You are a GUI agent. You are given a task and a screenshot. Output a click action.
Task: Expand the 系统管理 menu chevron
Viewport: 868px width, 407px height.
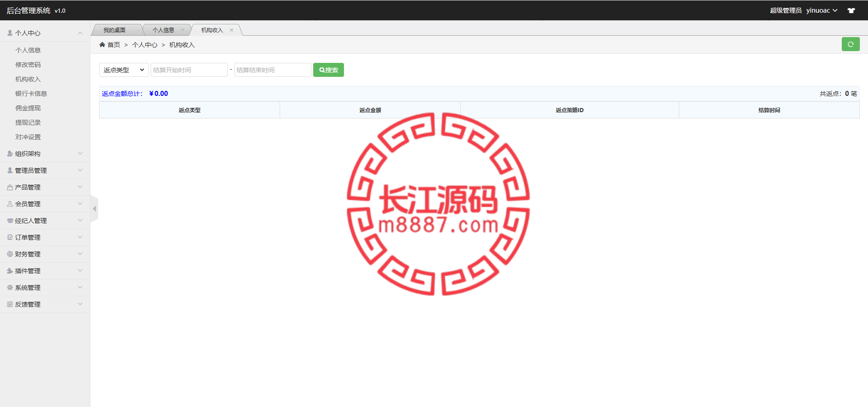tap(80, 288)
